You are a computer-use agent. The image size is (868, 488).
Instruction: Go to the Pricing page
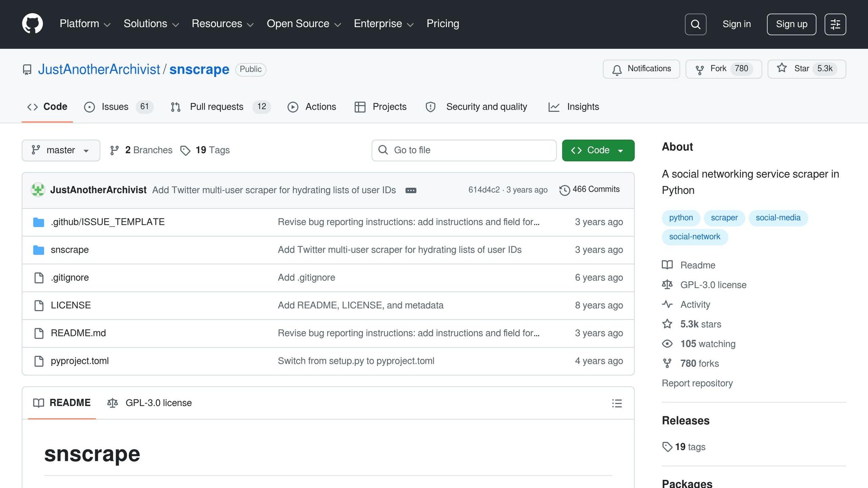click(x=443, y=24)
